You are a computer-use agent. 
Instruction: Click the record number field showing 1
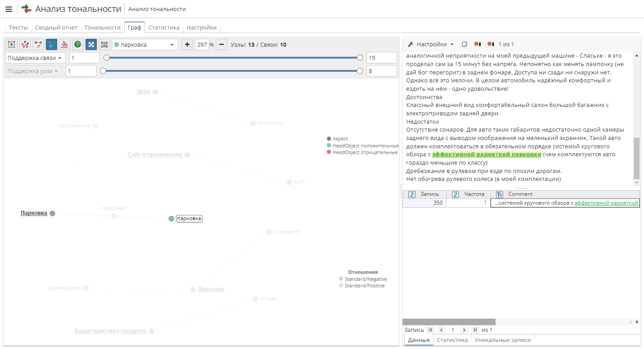[452, 330]
